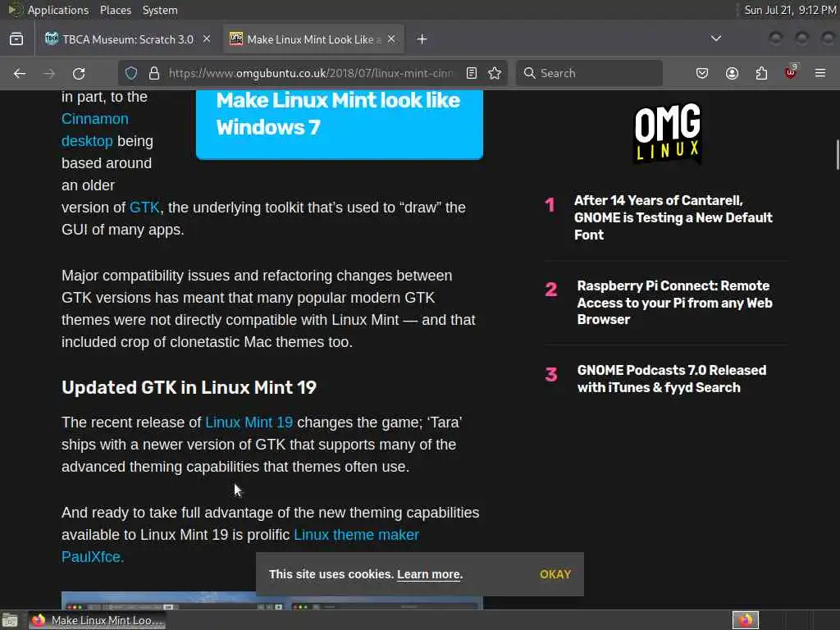The image size is (840, 630).
Task: Open the Linux Mint 19 link
Action: (249, 422)
